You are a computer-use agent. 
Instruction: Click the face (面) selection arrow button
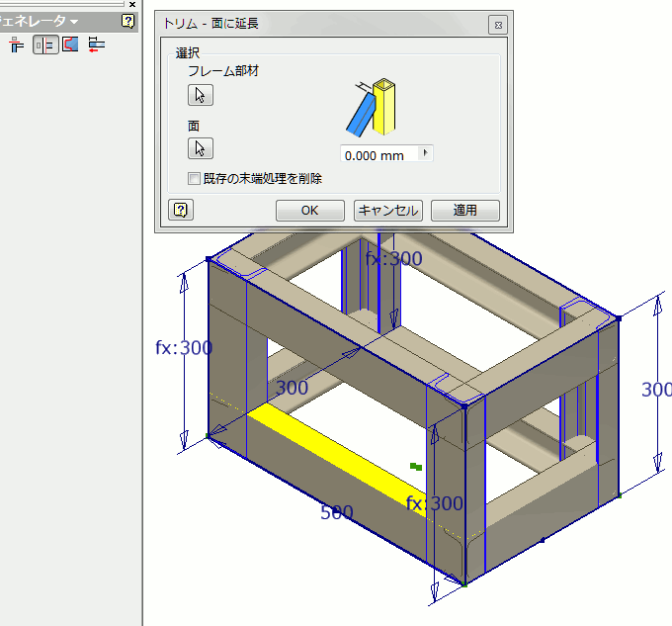(201, 148)
